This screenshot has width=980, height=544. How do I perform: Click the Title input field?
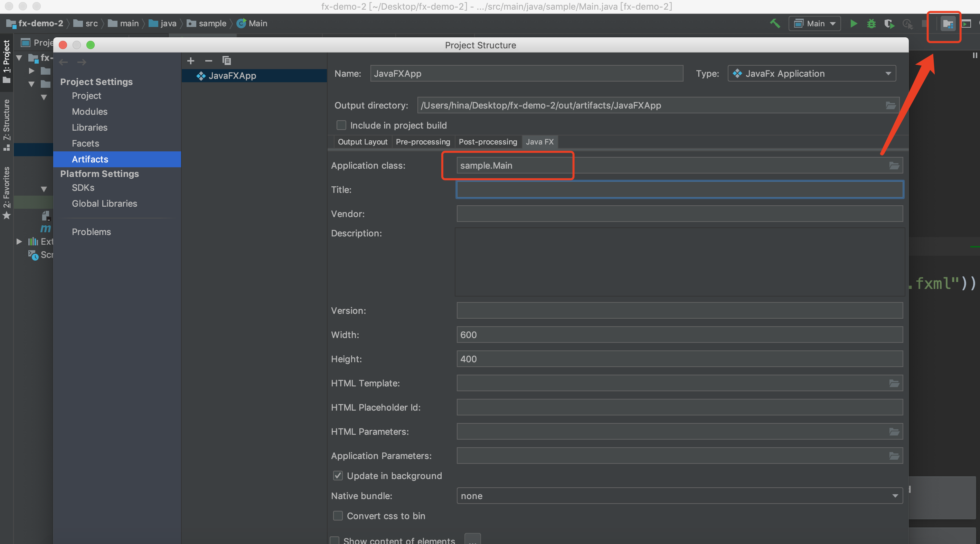pyautogui.click(x=679, y=189)
